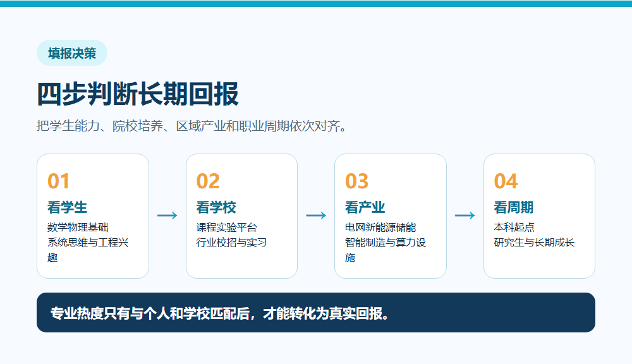Click the orange number 03
The height and width of the screenshot is (364, 632).
click(x=356, y=181)
